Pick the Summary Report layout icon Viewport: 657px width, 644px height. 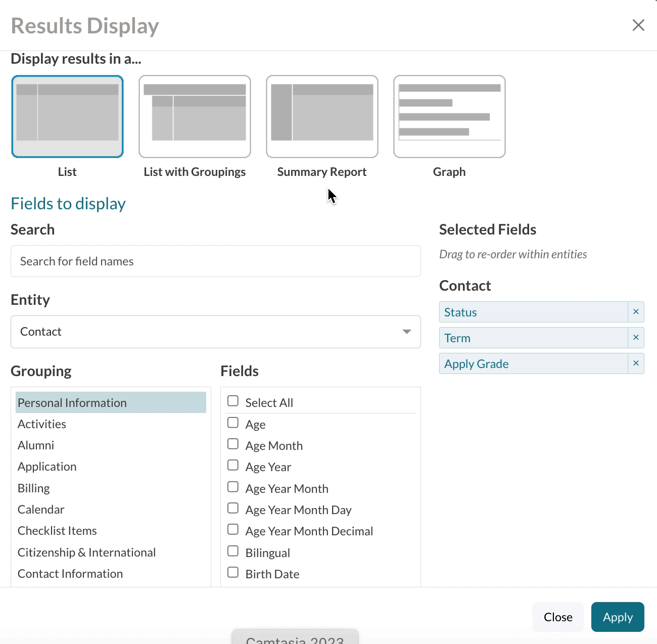tap(322, 117)
